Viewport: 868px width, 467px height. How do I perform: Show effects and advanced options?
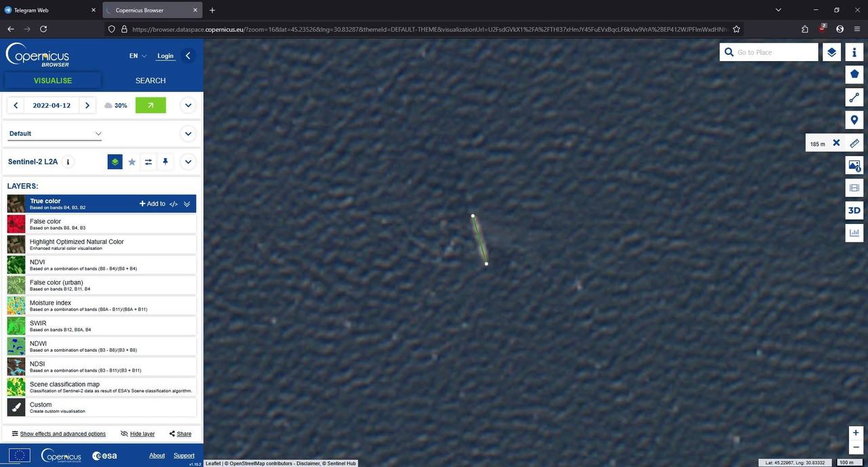click(x=58, y=434)
